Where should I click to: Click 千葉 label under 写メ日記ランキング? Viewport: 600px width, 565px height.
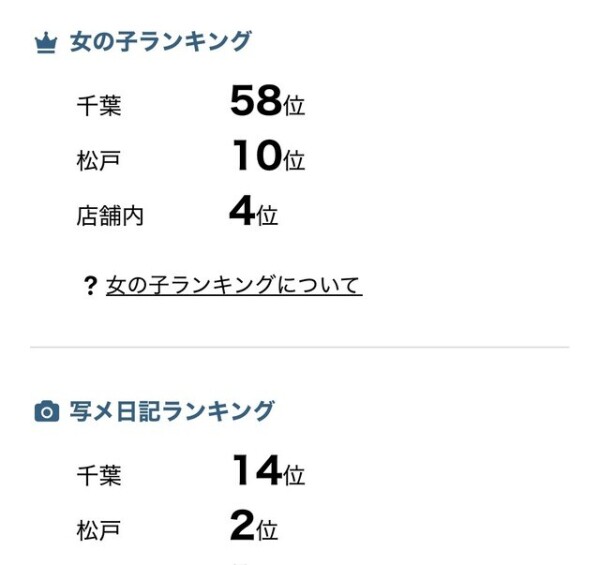tap(99, 475)
